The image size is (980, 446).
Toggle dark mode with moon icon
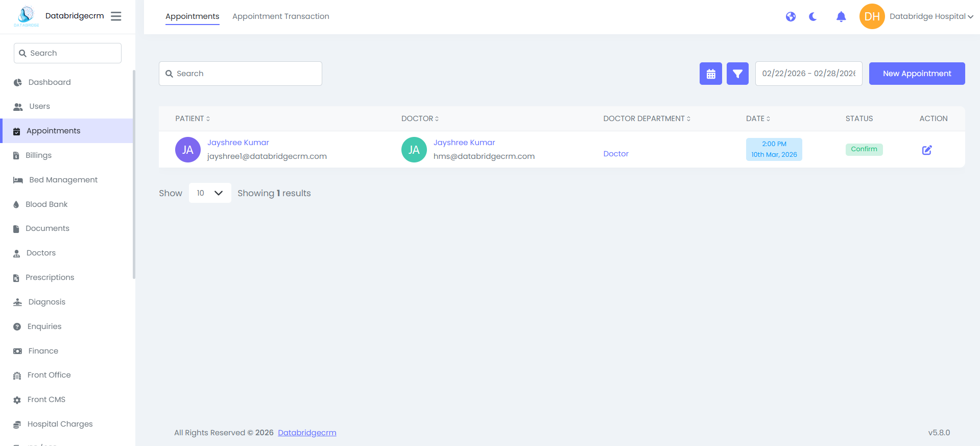pos(813,17)
